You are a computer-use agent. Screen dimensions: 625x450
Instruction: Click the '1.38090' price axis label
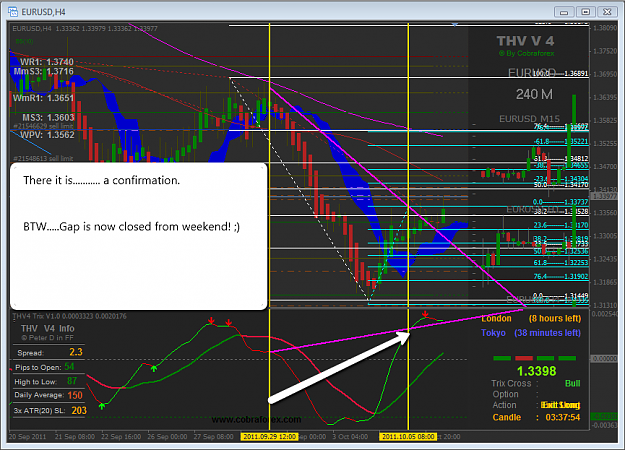[x=605, y=28]
